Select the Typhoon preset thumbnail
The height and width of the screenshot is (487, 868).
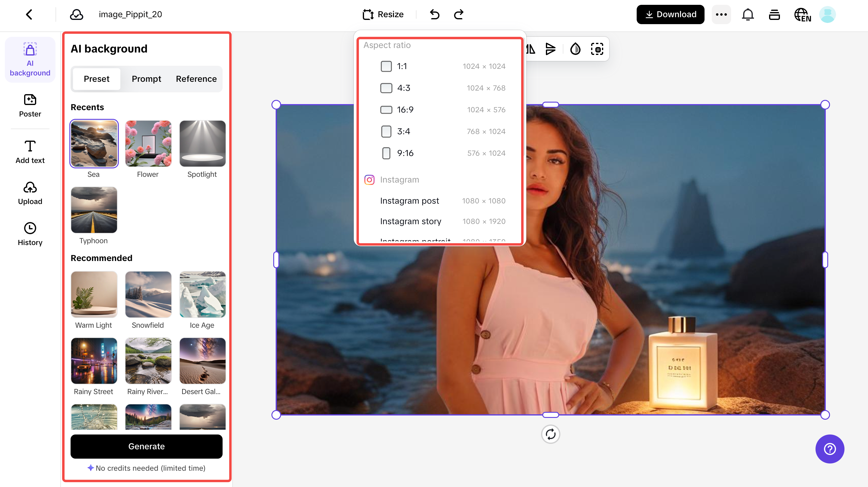tap(94, 210)
